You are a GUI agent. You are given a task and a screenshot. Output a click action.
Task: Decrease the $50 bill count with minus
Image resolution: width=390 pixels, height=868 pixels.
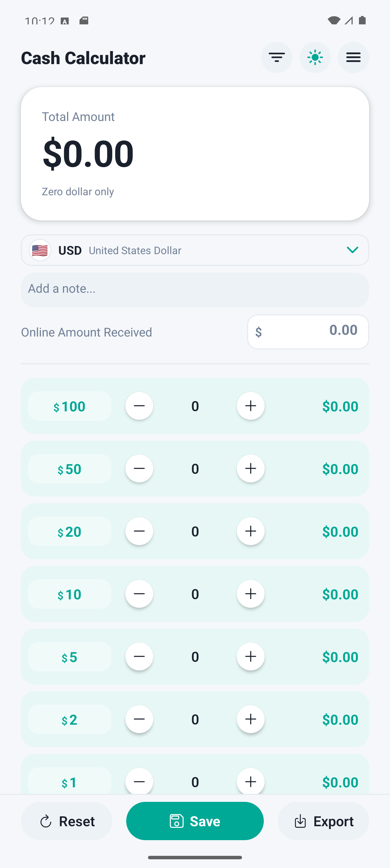coord(139,468)
